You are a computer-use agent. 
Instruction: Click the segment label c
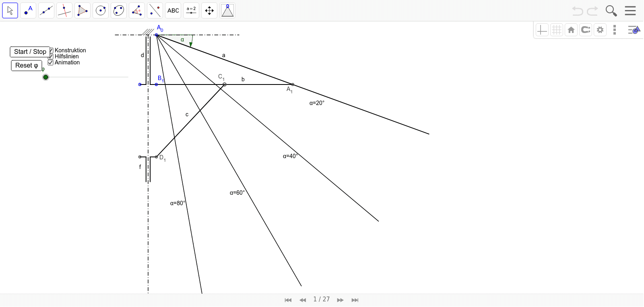click(187, 115)
